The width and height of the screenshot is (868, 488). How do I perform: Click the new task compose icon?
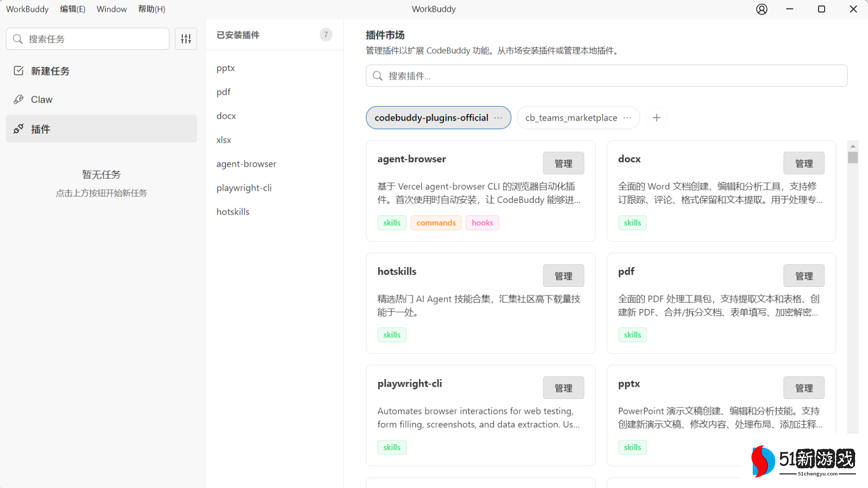point(19,71)
